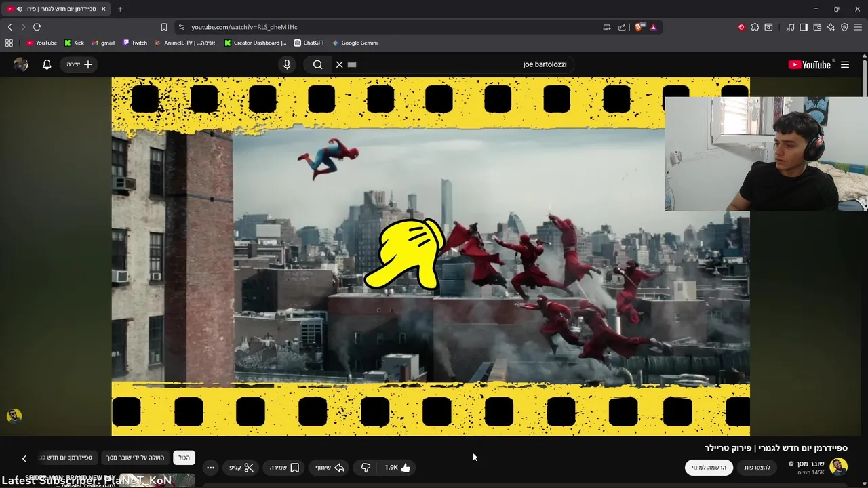
Task: Click the red recording extension icon
Action: [741, 27]
